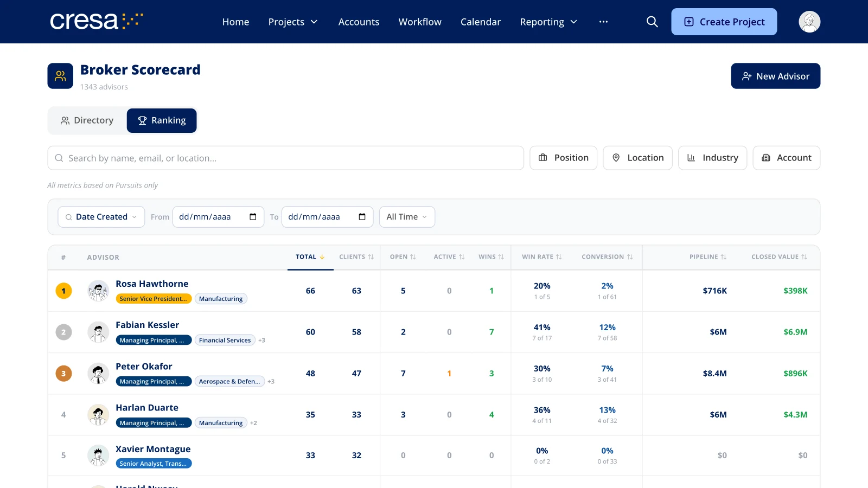The width and height of the screenshot is (868, 488).
Task: Open Fabian Kessler's profile name
Action: coord(147,325)
